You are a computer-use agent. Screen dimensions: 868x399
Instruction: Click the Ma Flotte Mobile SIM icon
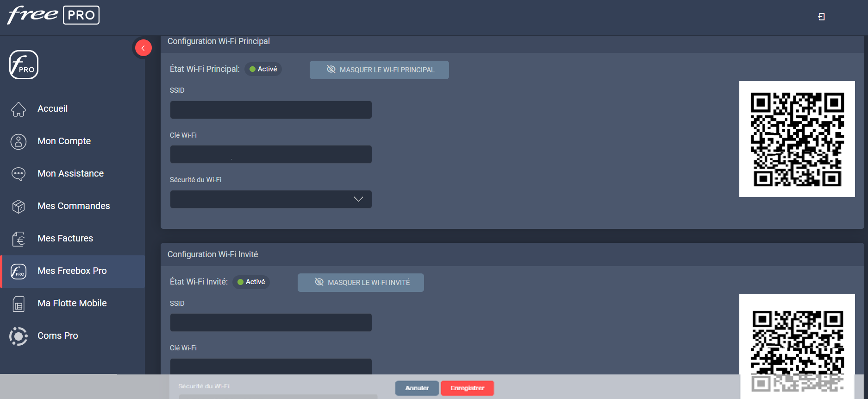(19, 304)
